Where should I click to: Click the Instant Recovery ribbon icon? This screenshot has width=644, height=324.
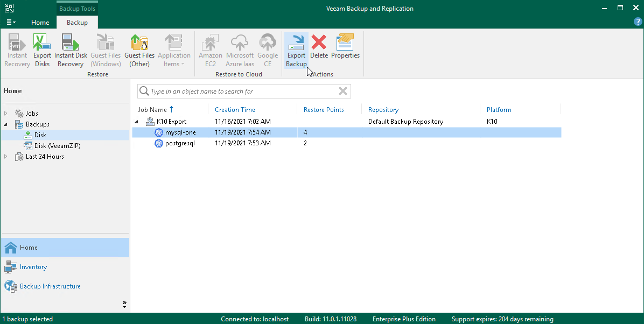click(x=17, y=51)
